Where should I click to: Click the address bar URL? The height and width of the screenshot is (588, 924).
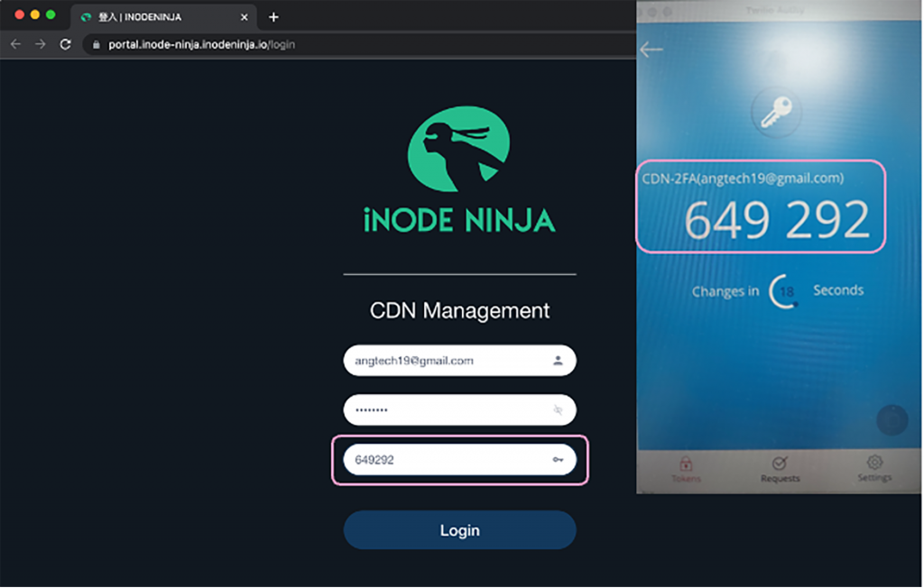pos(201,45)
